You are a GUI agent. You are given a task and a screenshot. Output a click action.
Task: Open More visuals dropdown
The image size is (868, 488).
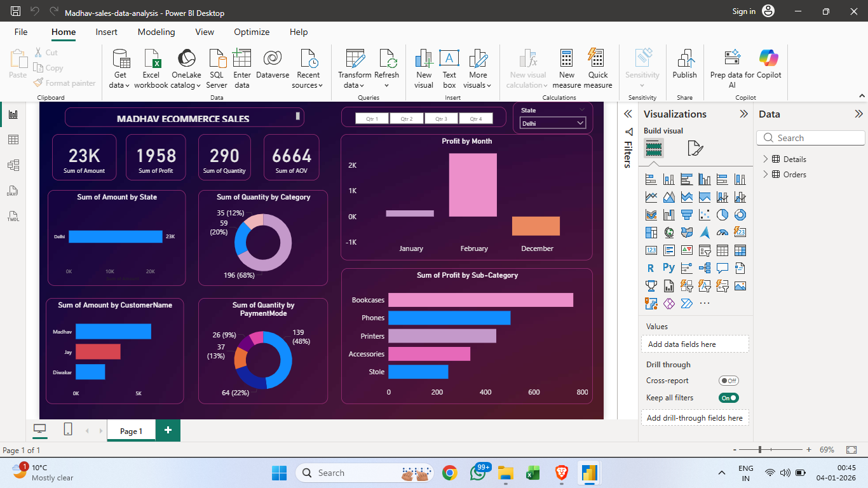tap(478, 69)
